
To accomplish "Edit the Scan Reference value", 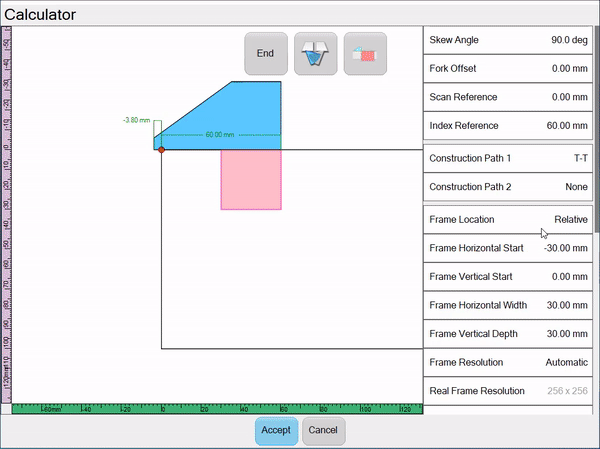I will [508, 97].
